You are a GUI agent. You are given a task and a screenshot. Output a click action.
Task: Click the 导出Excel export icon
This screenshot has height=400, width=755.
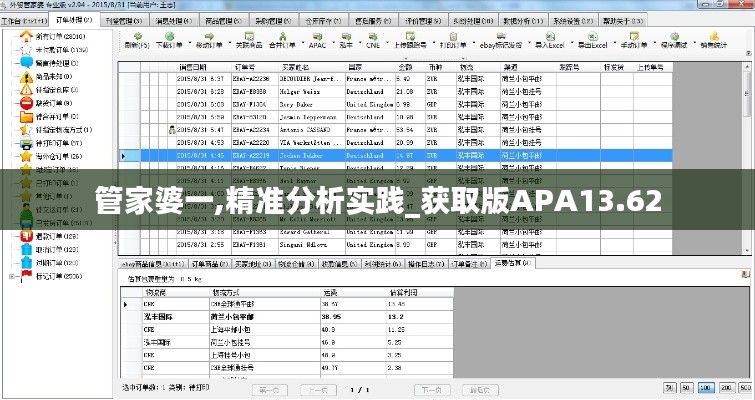[x=592, y=37]
